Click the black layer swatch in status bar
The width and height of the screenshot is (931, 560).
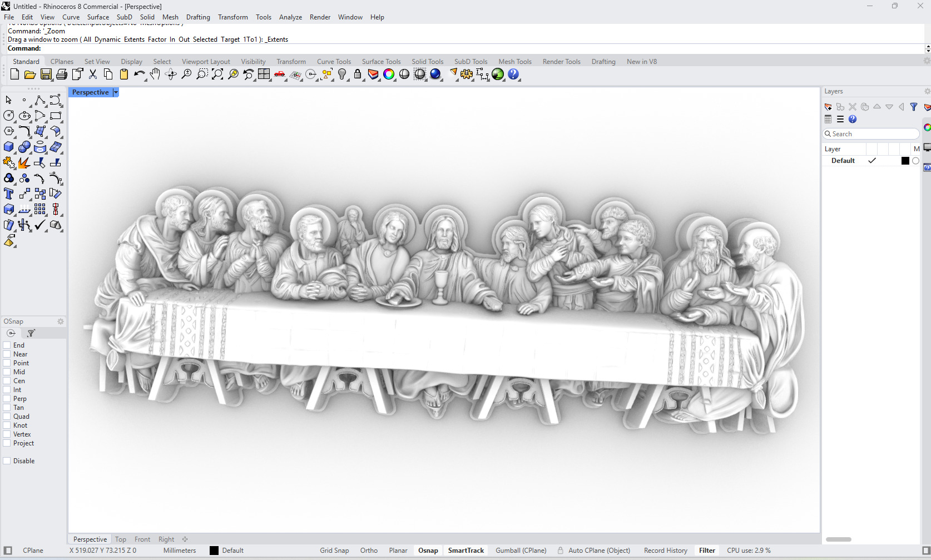(x=214, y=551)
